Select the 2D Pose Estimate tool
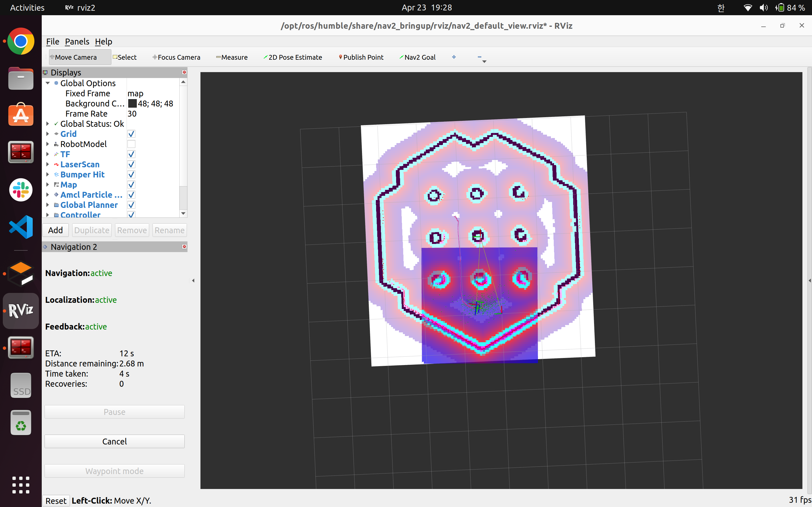This screenshot has height=507, width=812. tap(293, 57)
